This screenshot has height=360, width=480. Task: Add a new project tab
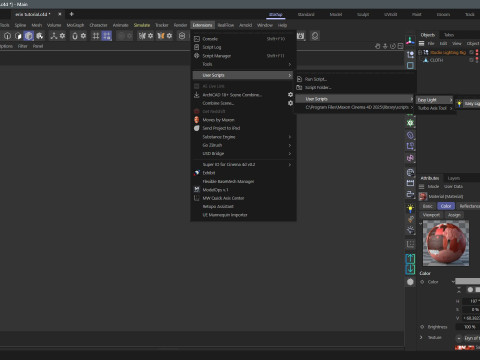71,14
